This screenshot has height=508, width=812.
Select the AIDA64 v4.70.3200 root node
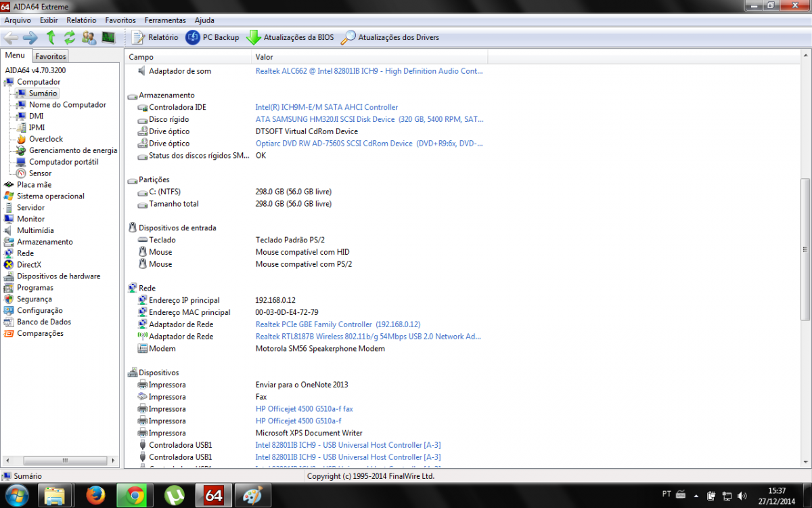(x=35, y=70)
